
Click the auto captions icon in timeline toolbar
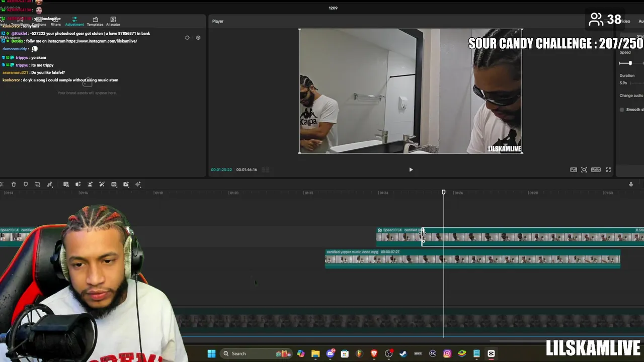66,185
